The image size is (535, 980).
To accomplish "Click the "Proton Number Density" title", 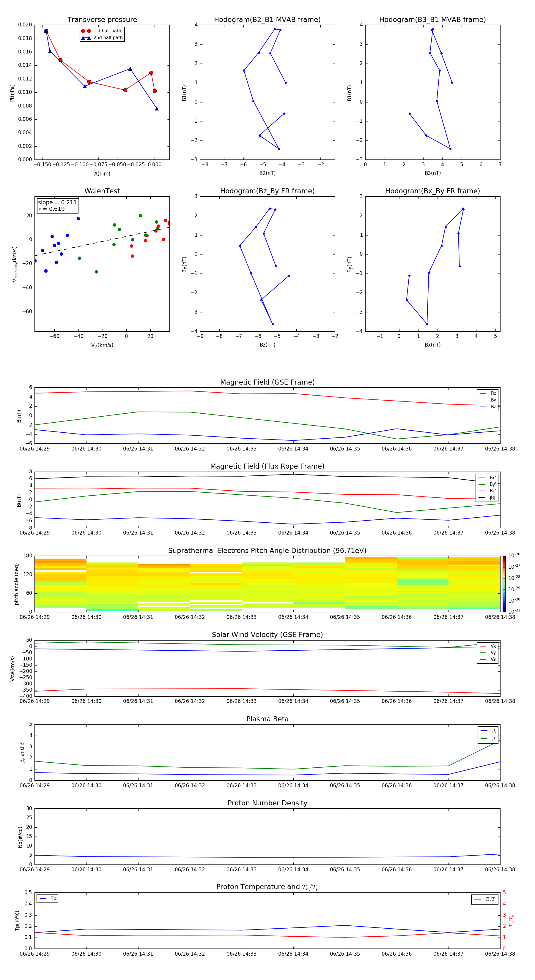I will pyautogui.click(x=267, y=803).
